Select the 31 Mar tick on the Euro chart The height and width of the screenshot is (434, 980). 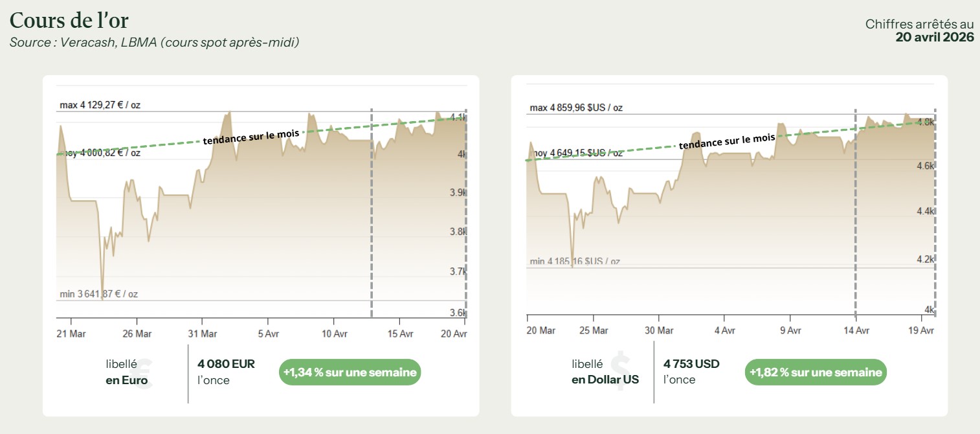[203, 334]
